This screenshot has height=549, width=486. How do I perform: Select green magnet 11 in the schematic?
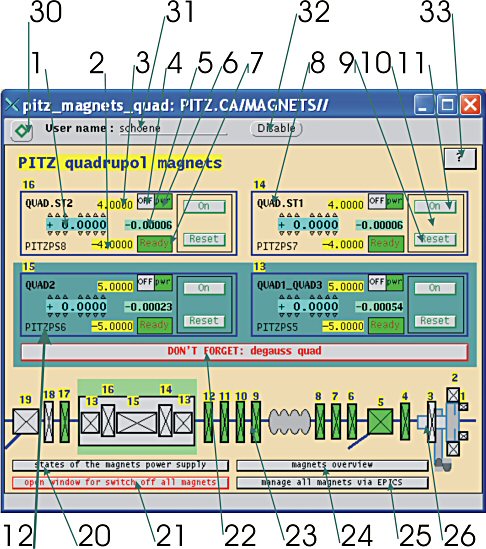[224, 421]
